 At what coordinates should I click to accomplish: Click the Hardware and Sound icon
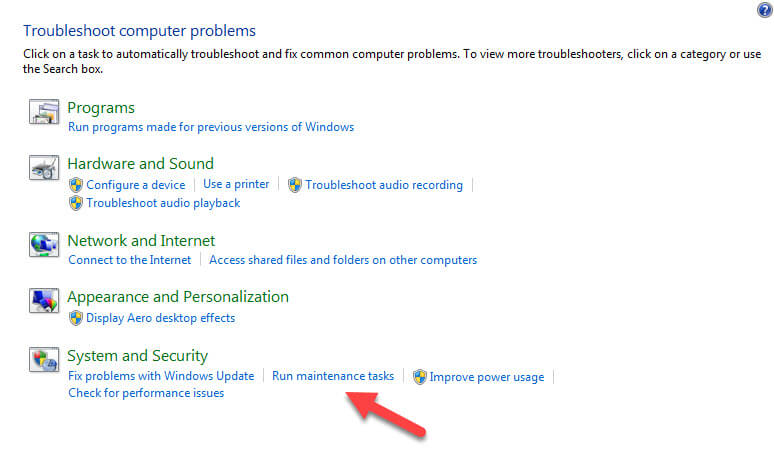(45, 168)
